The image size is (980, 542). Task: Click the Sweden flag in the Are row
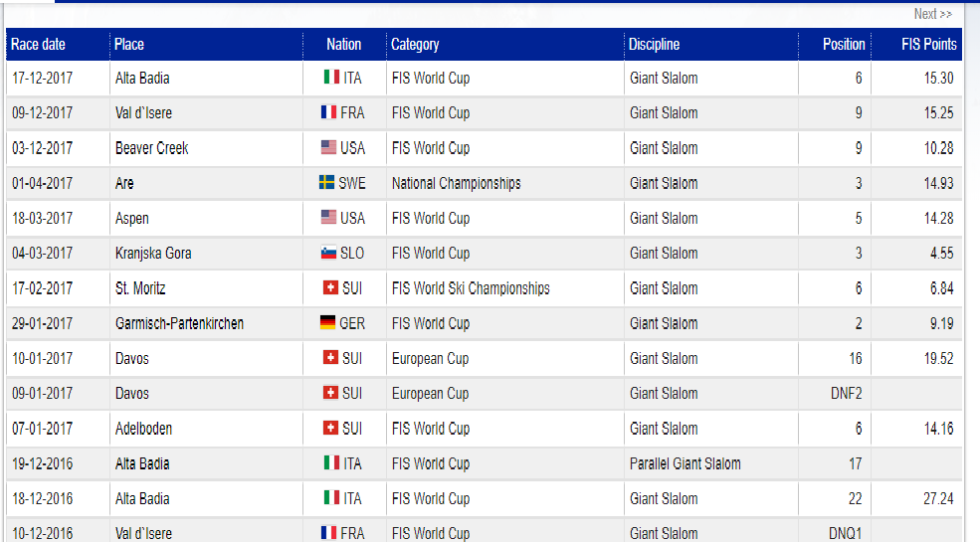(327, 182)
